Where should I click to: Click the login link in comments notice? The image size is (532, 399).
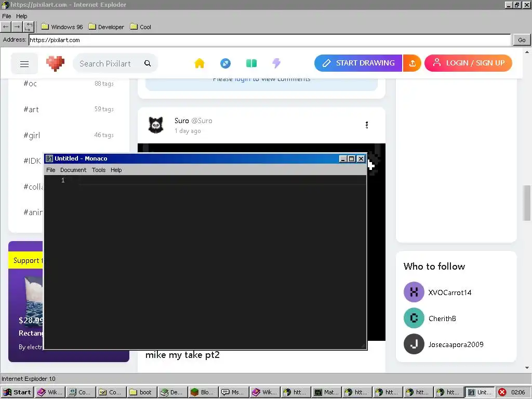click(x=242, y=79)
